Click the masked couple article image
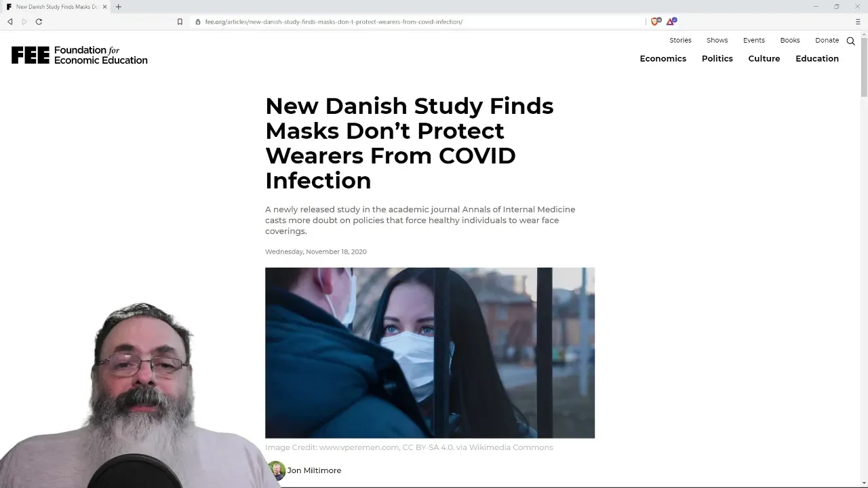Screen dimensions: 868x488 pyautogui.click(x=430, y=353)
